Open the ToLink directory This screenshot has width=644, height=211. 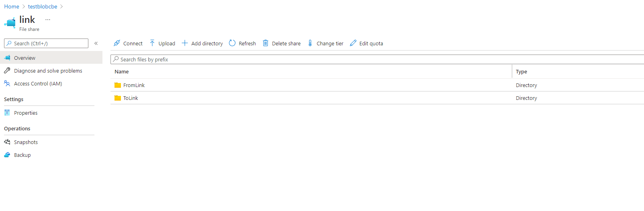point(131,98)
